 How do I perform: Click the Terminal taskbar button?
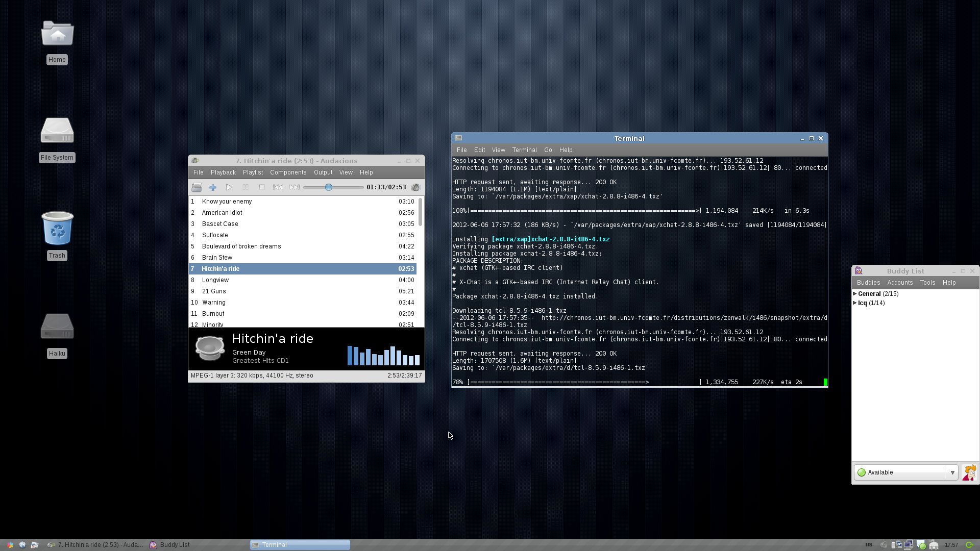tap(300, 545)
